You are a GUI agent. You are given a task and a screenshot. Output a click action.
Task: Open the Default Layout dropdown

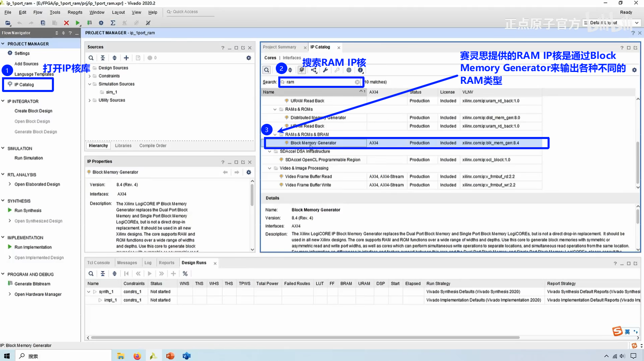[x=611, y=23]
